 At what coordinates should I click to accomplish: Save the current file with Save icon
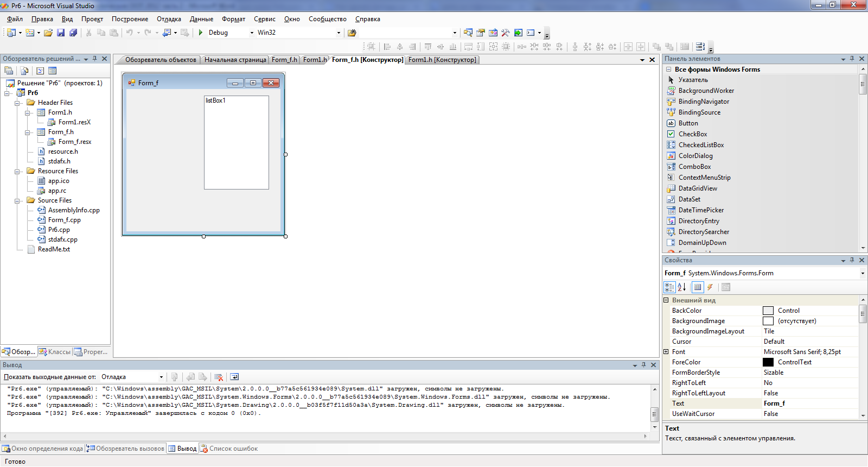(x=61, y=33)
